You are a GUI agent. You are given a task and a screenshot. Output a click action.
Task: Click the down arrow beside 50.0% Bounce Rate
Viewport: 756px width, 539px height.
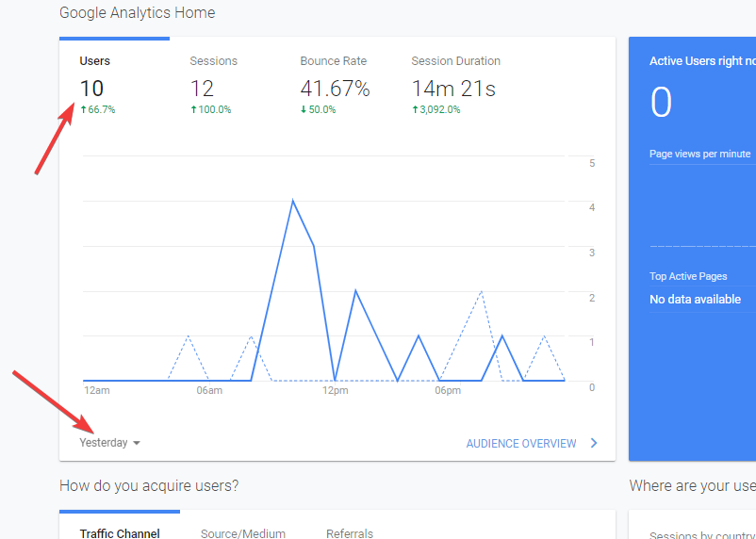[x=304, y=110]
